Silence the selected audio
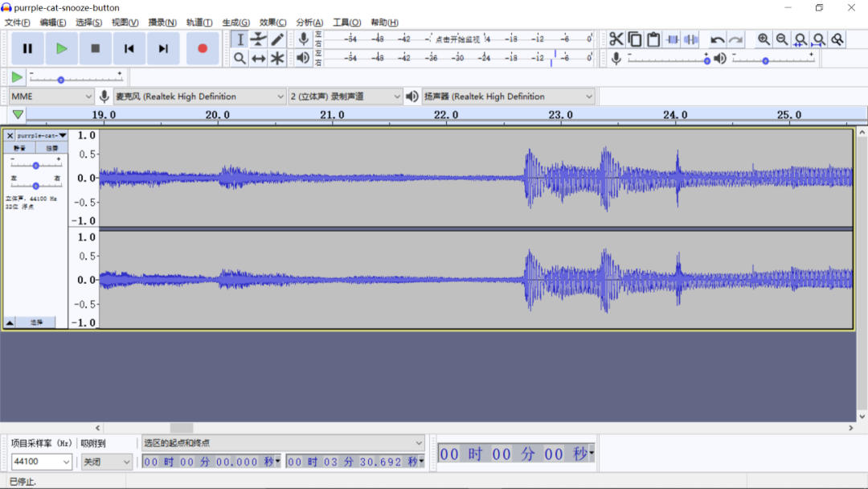 click(x=691, y=39)
